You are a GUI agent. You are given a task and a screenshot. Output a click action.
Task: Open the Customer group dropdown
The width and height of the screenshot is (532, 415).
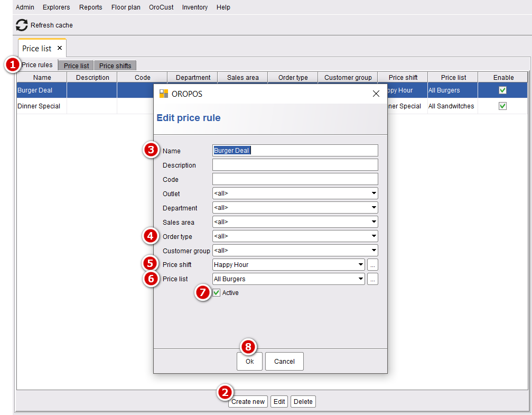[x=295, y=250]
